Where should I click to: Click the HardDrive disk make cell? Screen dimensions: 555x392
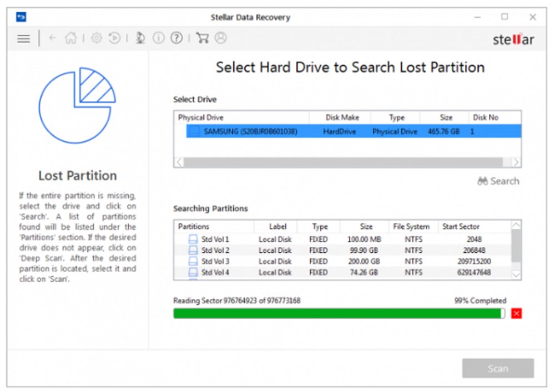[x=340, y=131]
